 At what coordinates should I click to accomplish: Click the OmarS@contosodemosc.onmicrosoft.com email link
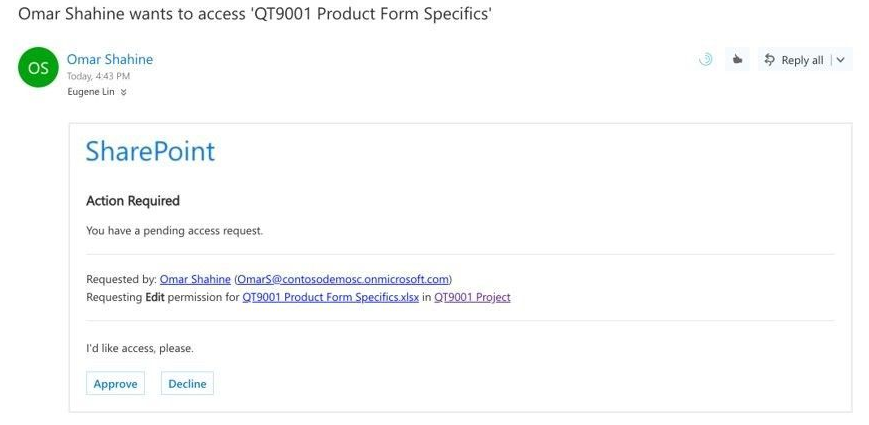pyautogui.click(x=343, y=279)
